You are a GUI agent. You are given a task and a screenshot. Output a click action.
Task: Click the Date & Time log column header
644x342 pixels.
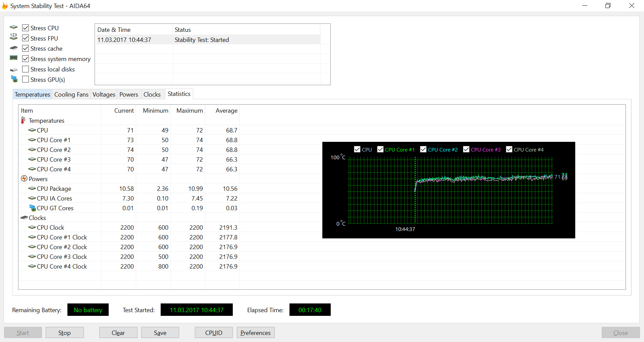pos(134,30)
